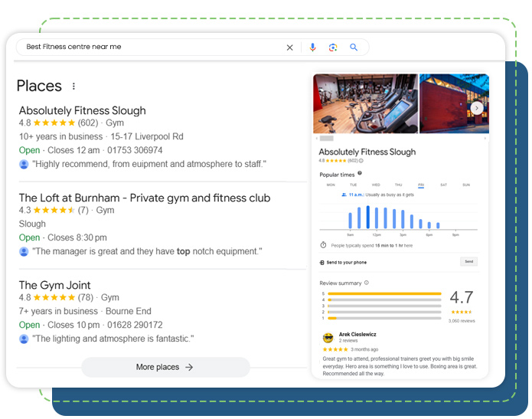
Task: Select the WED popular times tab
Action: pos(376,185)
